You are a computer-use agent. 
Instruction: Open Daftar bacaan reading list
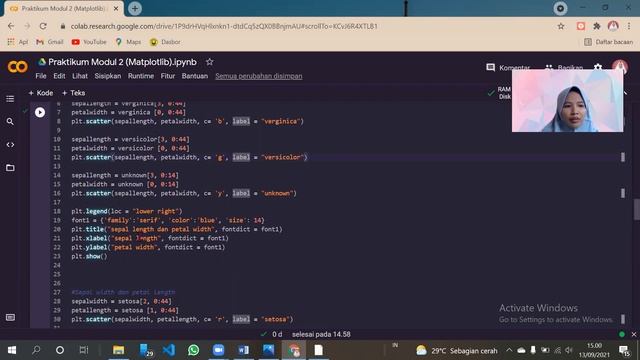pos(608,42)
